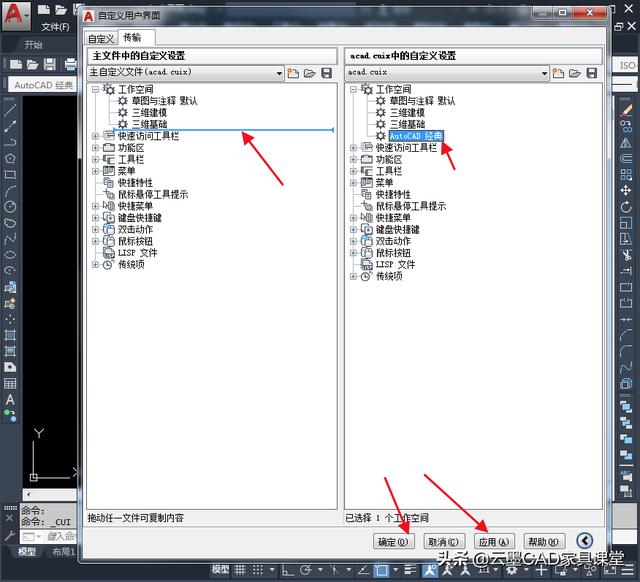This screenshot has height=582, width=640.
Task: Switch to the 模型 layout tab
Action: coord(27,552)
